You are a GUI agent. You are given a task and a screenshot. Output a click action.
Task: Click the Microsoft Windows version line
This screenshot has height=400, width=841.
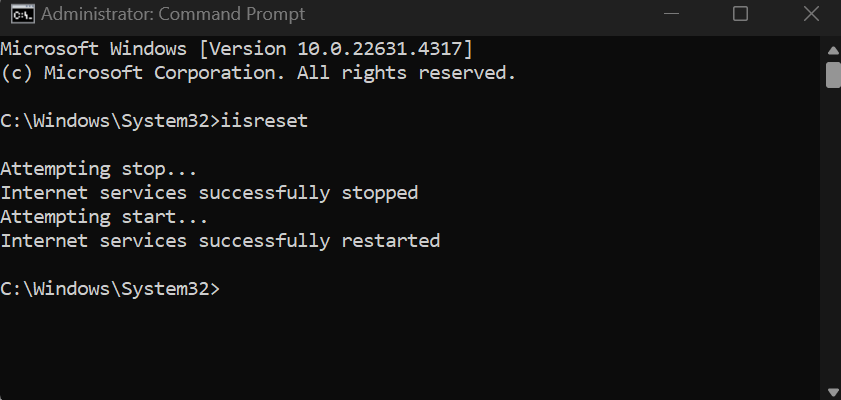tap(237, 49)
